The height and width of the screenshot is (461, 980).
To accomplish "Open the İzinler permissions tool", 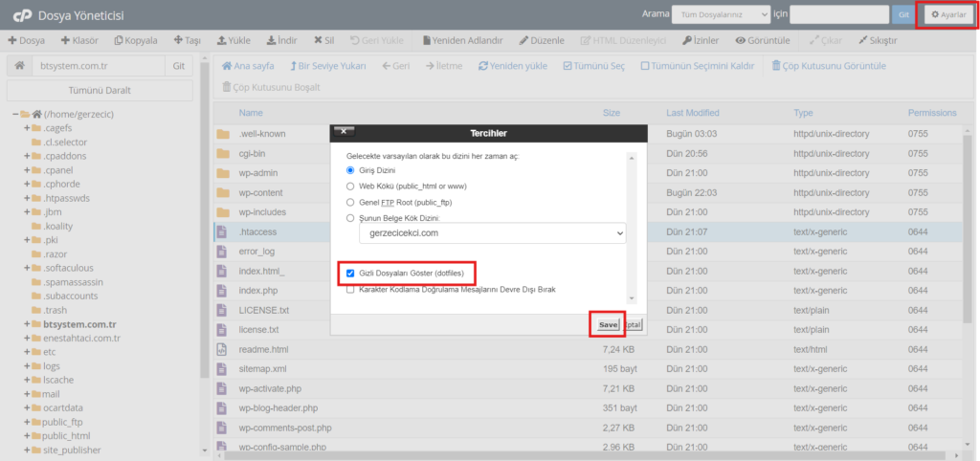I will (701, 40).
